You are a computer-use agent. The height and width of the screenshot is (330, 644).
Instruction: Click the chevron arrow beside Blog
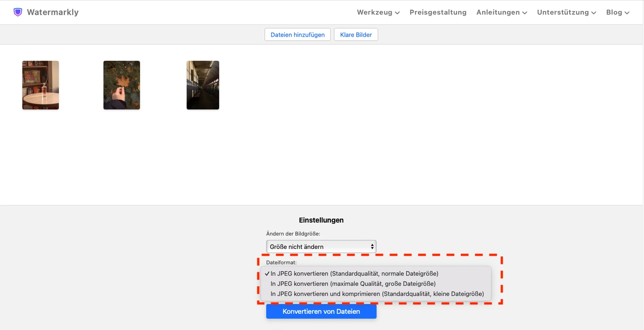(627, 13)
